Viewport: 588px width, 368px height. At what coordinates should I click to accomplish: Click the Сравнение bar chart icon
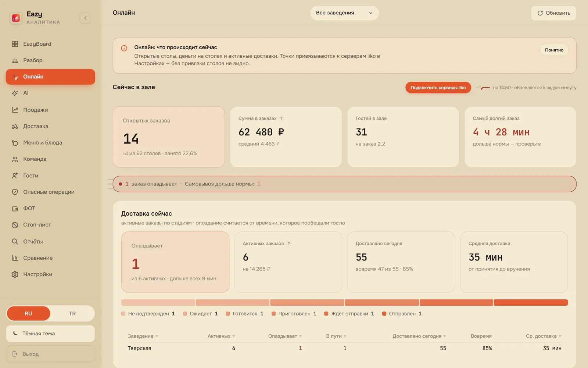pyautogui.click(x=15, y=258)
